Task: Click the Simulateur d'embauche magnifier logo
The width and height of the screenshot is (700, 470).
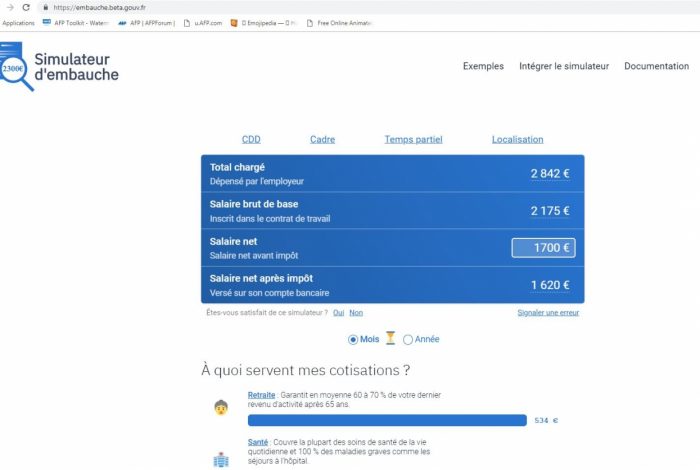Action: pyautogui.click(x=17, y=67)
